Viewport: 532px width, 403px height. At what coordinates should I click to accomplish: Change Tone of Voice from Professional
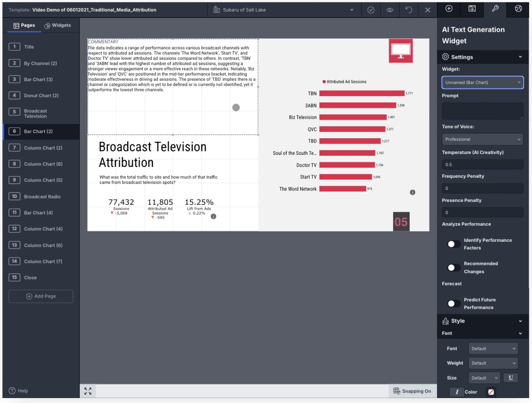(482, 139)
